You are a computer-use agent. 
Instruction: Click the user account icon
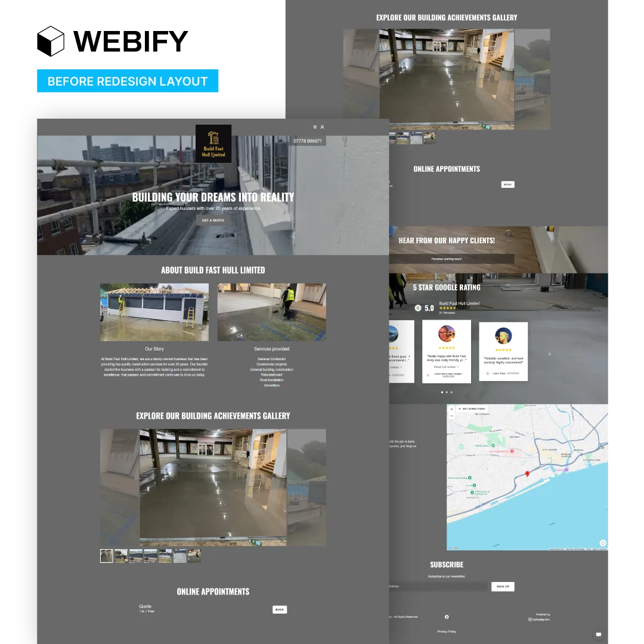pos(322,127)
